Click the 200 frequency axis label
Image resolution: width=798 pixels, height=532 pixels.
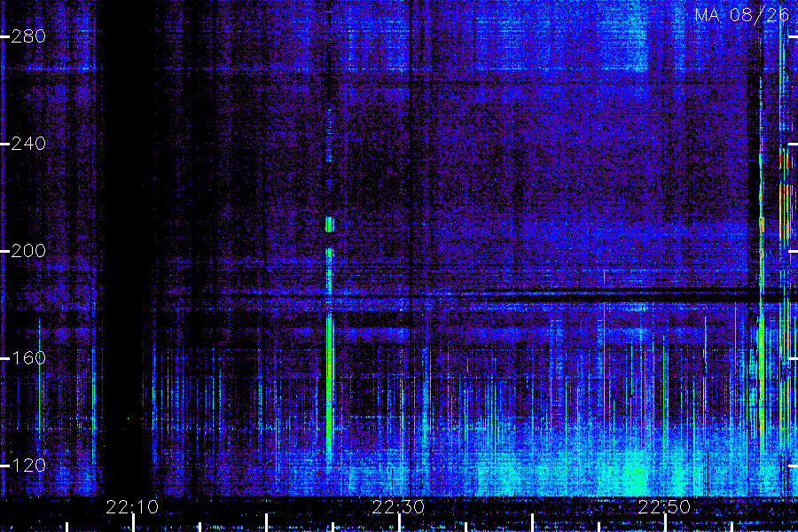28,251
